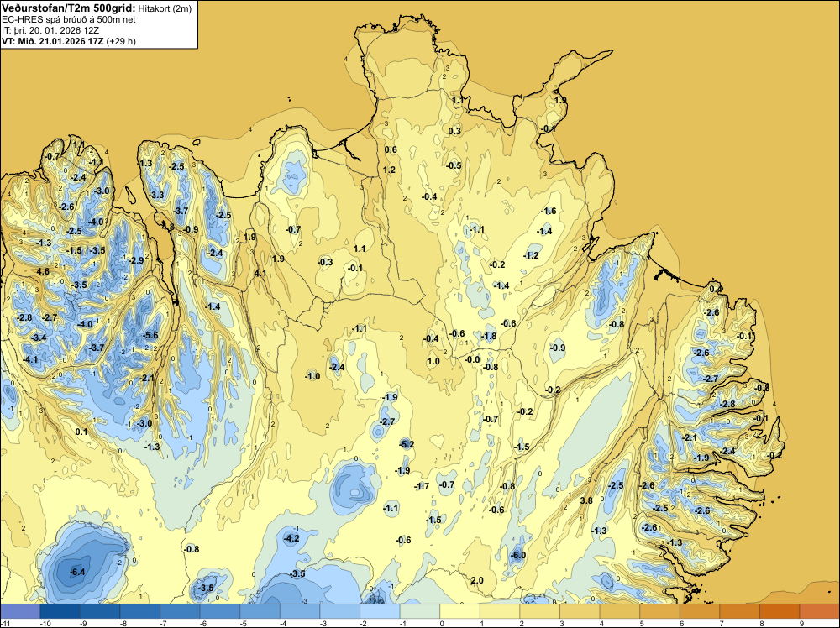The height and width of the screenshot is (628, 840).
Task: Select the 4.1 temperature value
Action: (260, 273)
